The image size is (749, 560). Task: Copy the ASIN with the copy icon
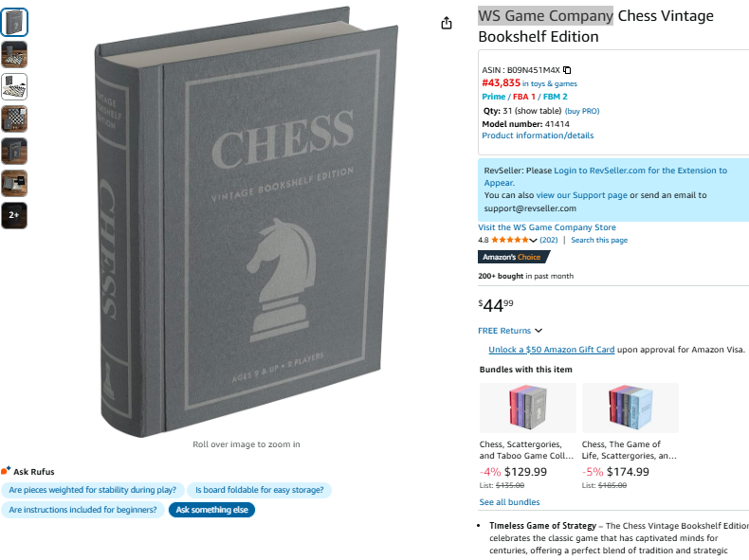point(567,70)
